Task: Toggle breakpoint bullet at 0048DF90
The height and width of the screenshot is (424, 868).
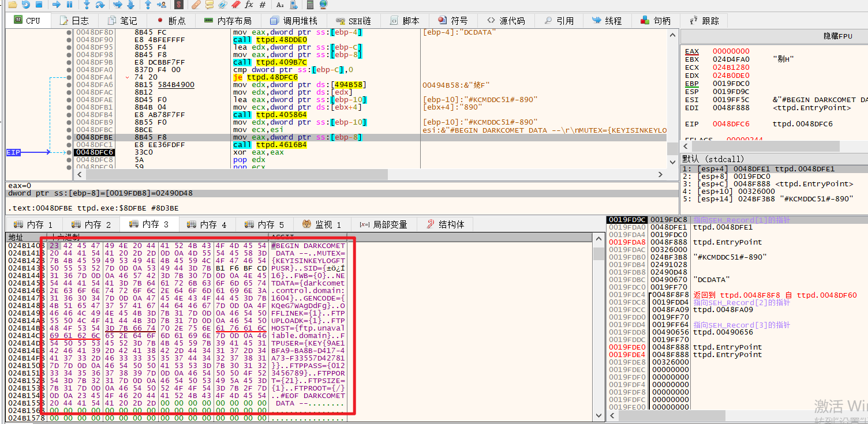Action: (x=69, y=40)
